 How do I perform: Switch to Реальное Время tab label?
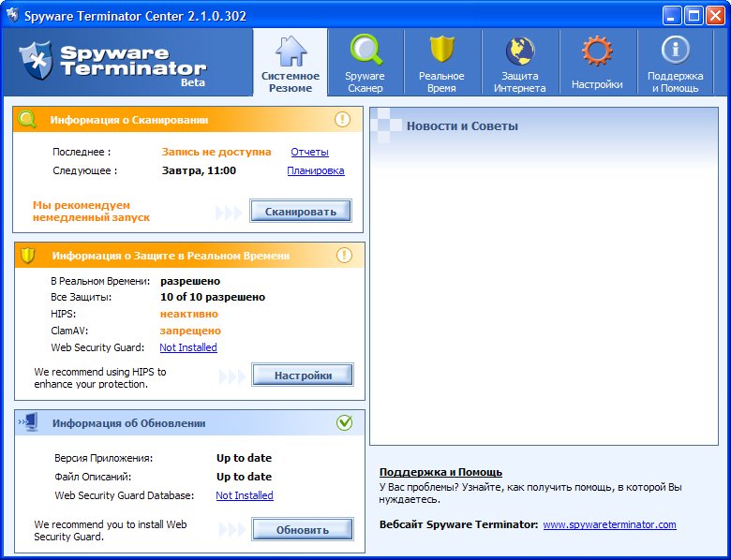[x=441, y=82]
